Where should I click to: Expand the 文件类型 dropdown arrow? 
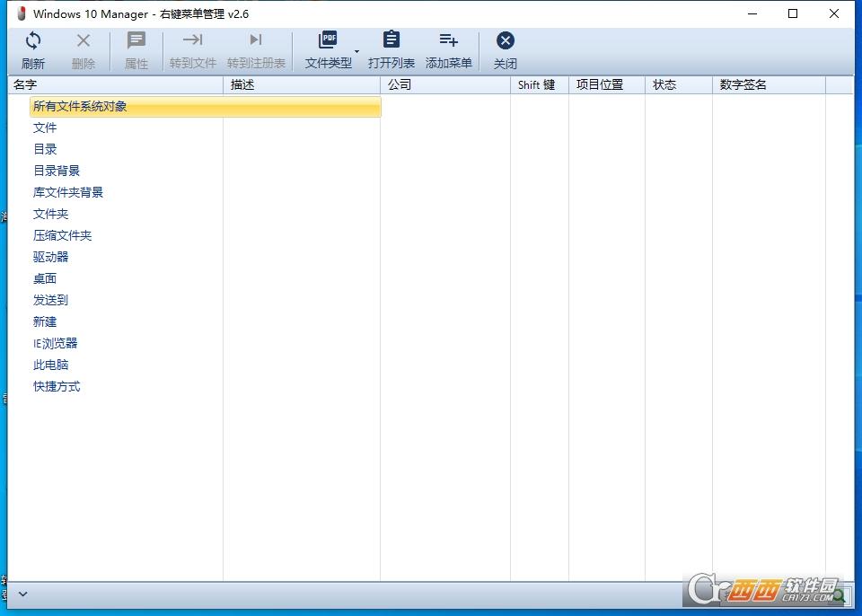coord(356,52)
